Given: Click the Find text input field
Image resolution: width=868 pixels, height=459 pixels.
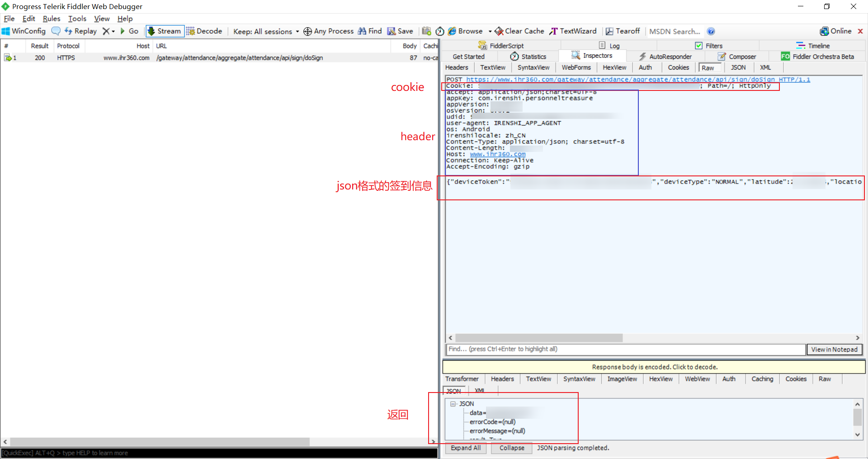Looking at the screenshot, I should pyautogui.click(x=625, y=349).
